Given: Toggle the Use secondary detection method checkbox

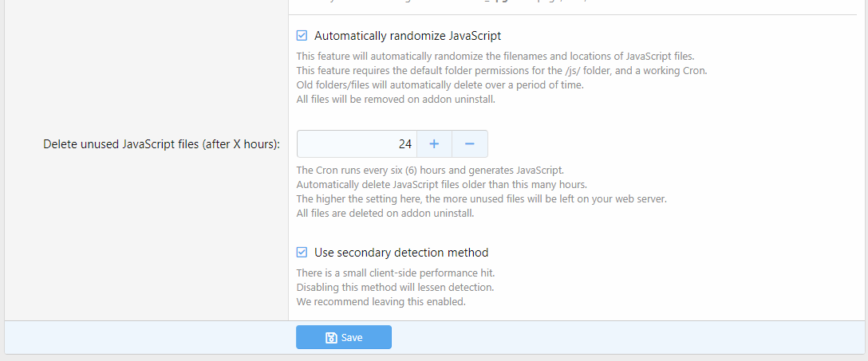Looking at the screenshot, I should [302, 253].
